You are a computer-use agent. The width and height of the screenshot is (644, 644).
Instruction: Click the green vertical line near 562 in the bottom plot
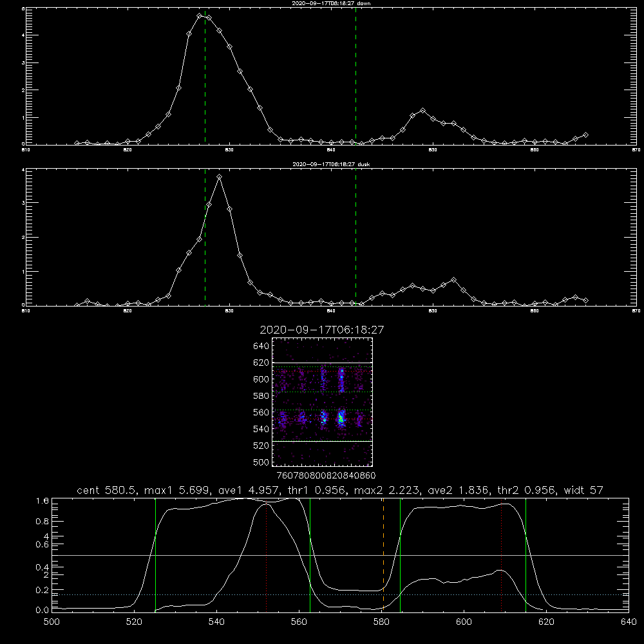point(310,554)
